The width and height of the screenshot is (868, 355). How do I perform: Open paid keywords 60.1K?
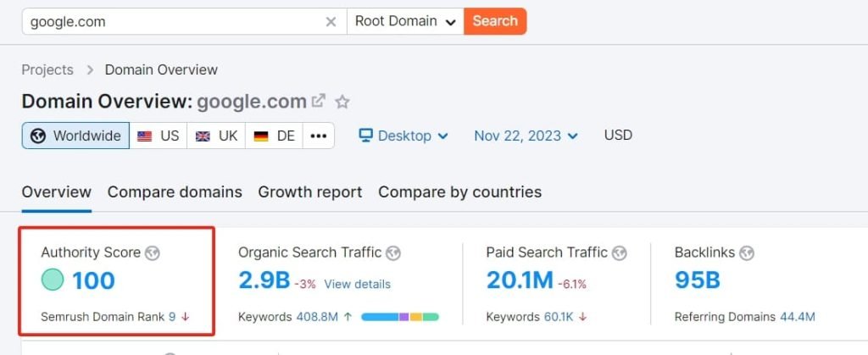coord(559,317)
